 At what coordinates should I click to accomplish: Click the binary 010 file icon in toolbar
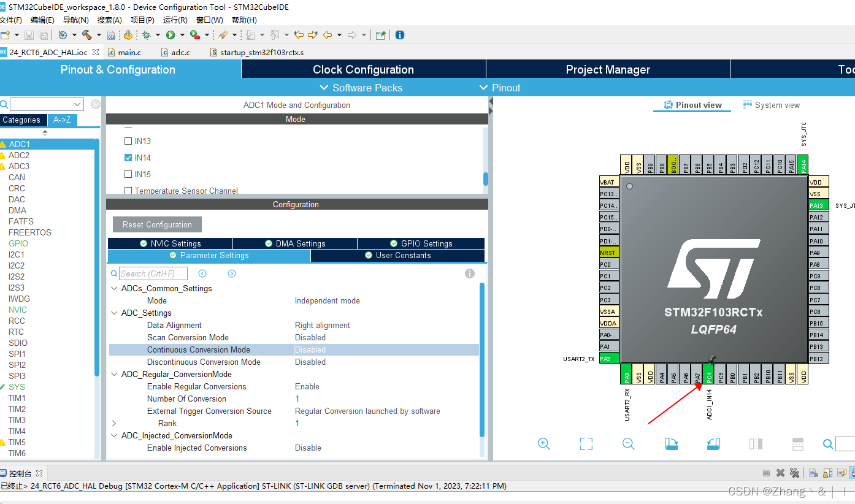click(111, 35)
